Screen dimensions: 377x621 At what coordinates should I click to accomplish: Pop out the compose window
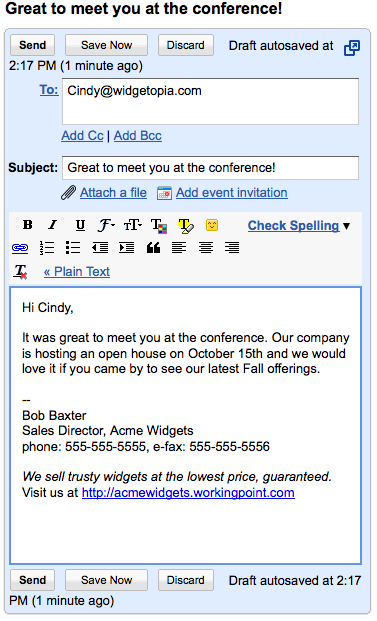[x=352, y=48]
